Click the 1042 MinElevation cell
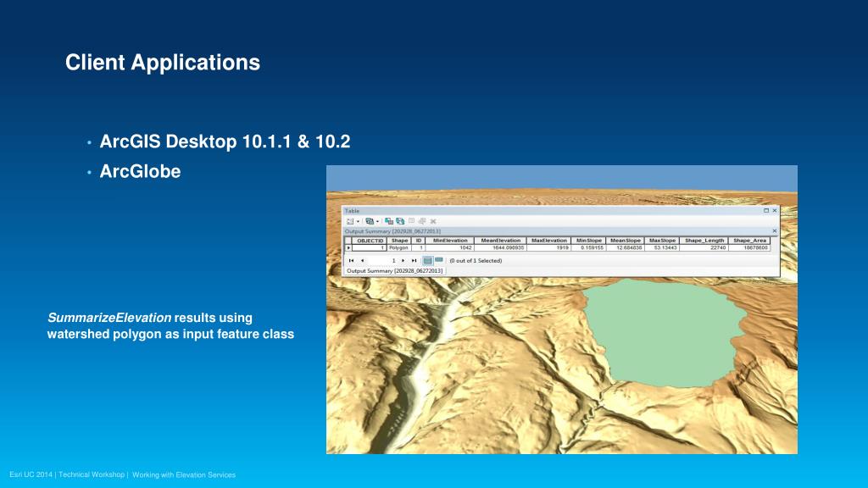 click(450, 248)
